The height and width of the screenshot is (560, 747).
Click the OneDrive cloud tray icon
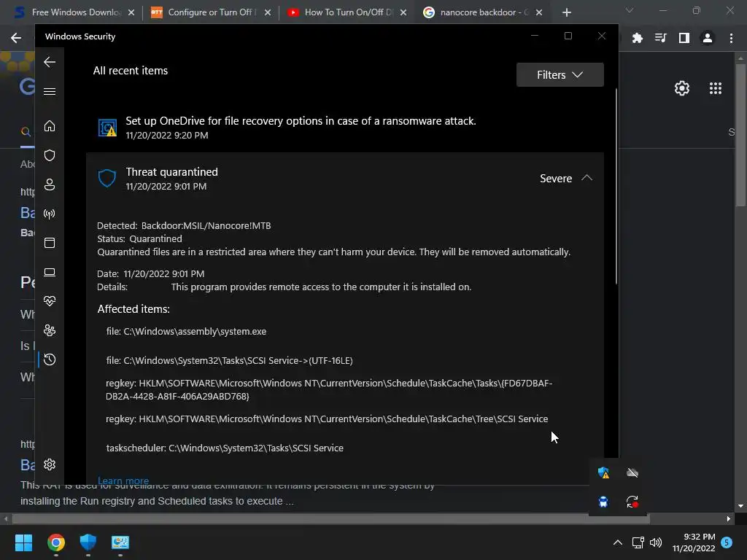coord(632,472)
